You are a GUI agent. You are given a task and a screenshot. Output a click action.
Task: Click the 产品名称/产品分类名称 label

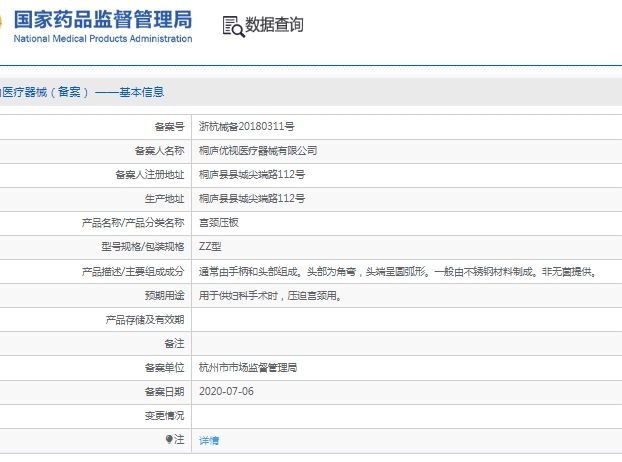tap(133, 223)
